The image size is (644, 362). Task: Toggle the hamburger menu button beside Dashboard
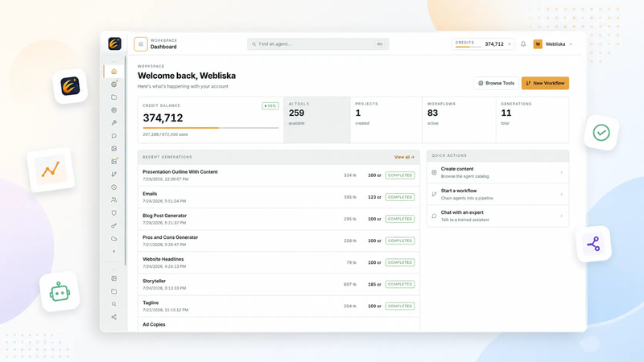click(x=140, y=44)
